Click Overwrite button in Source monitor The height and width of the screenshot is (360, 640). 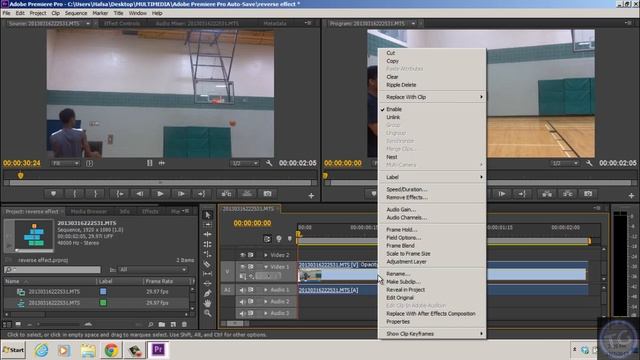click(x=247, y=194)
